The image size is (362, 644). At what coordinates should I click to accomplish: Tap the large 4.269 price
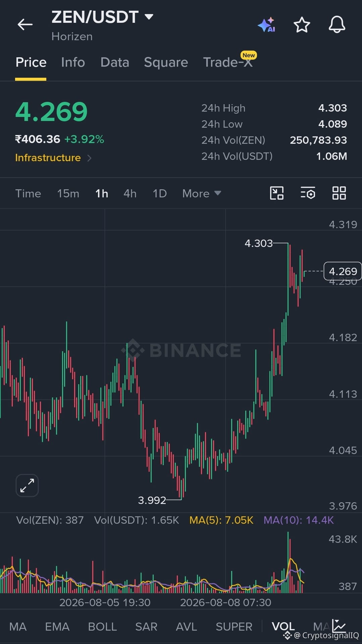(51, 112)
